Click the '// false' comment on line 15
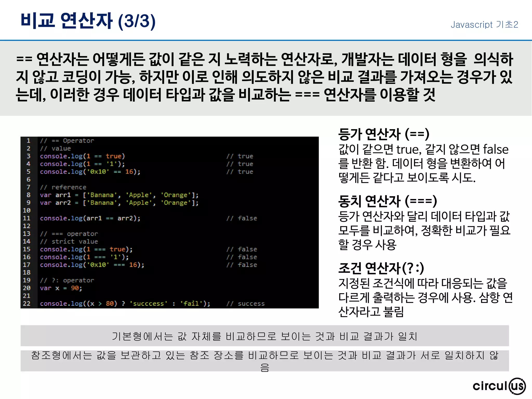The image size is (532, 399). [x=242, y=249]
